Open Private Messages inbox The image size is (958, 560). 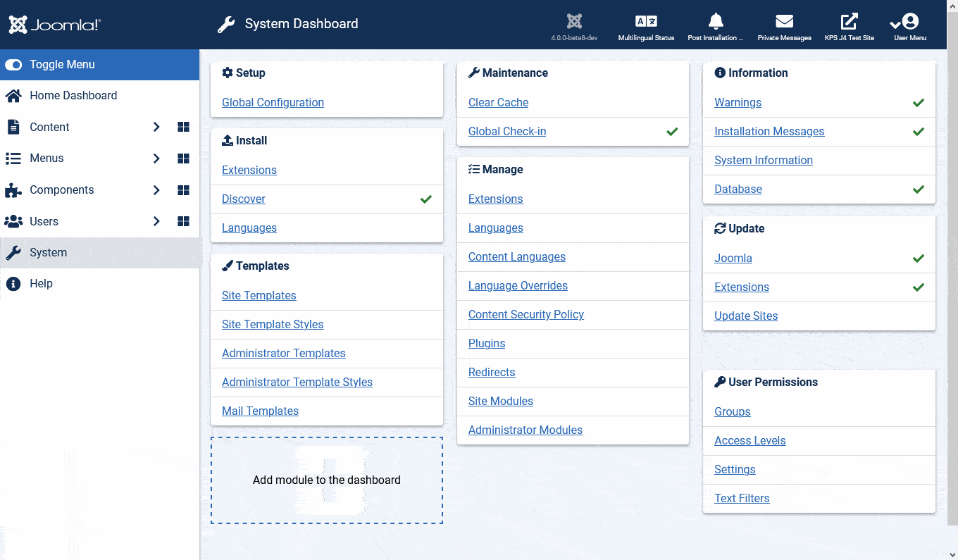[784, 25]
